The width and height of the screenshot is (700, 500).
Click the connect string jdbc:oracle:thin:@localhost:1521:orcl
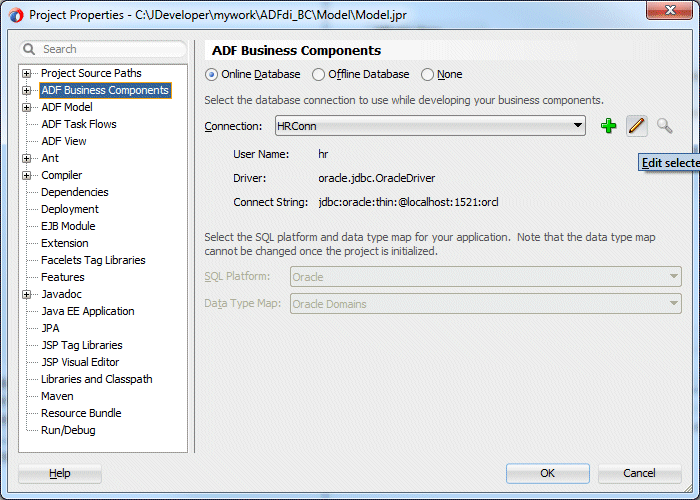click(408, 202)
